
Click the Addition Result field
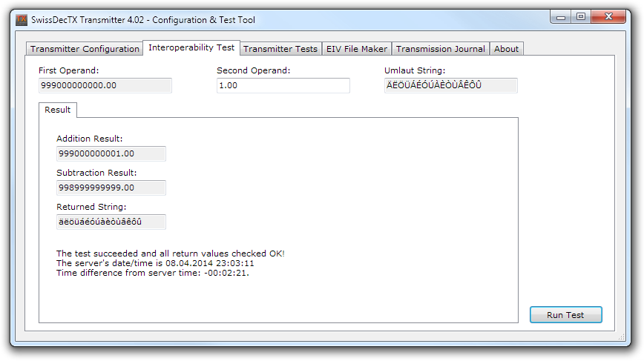coord(111,153)
